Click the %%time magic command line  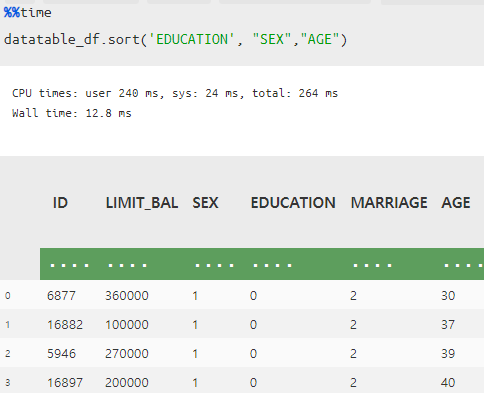(28, 13)
